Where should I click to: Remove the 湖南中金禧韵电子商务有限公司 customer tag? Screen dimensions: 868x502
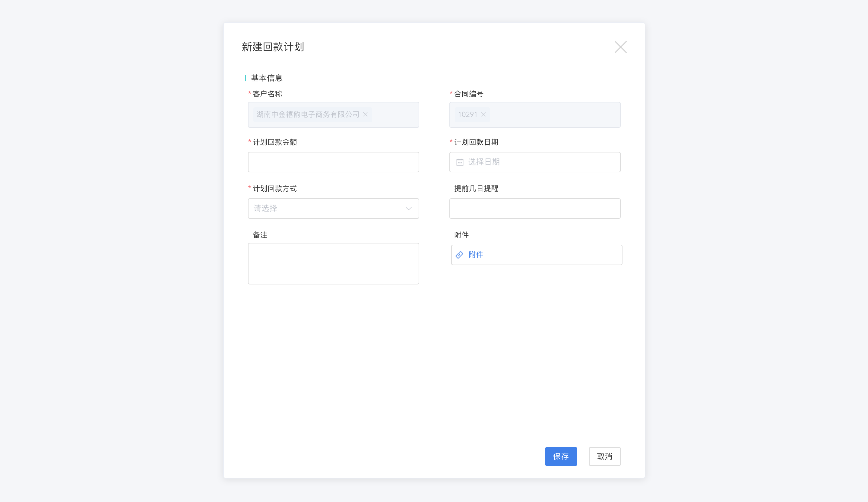[366, 114]
